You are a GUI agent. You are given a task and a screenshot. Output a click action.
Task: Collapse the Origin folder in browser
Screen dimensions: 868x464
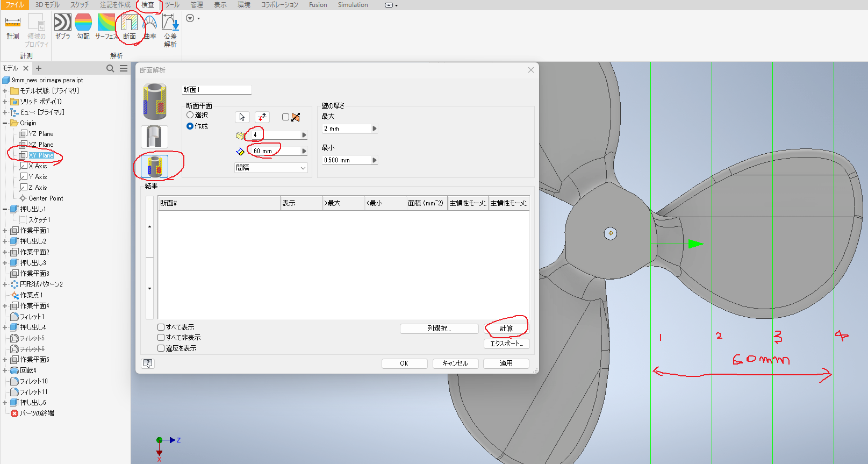(x=5, y=123)
